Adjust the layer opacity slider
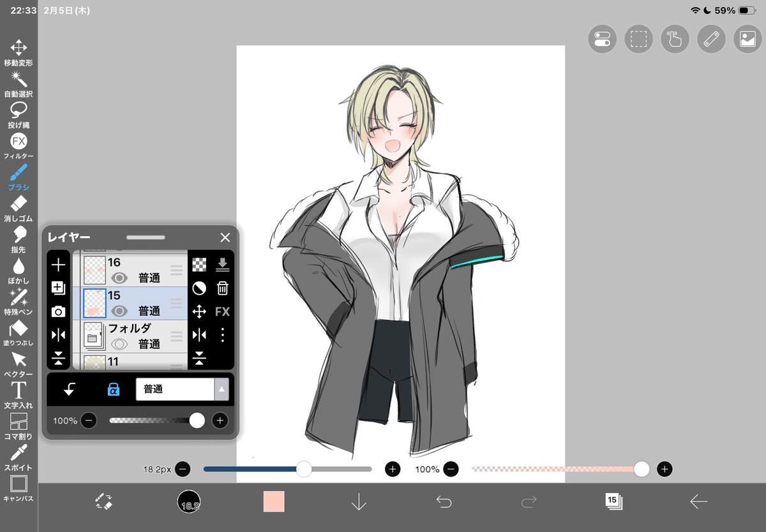The width and height of the screenshot is (766, 532). pos(157,420)
